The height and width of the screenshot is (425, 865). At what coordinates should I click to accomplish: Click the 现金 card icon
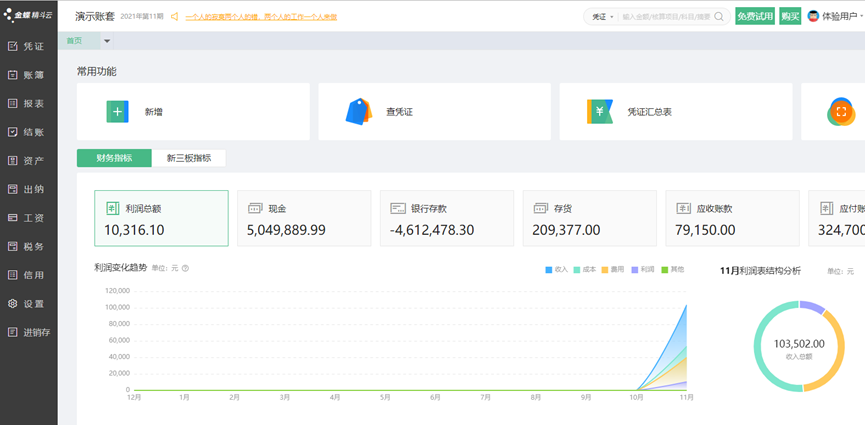pyautogui.click(x=255, y=209)
